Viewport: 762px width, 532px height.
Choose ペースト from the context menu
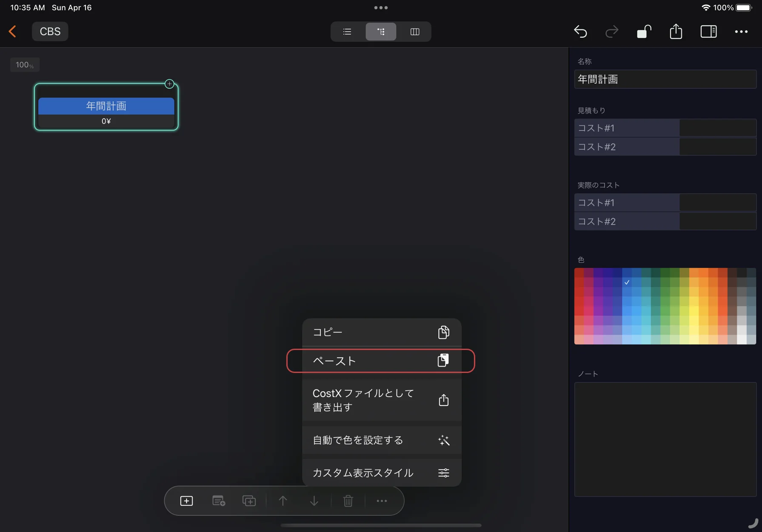point(380,361)
